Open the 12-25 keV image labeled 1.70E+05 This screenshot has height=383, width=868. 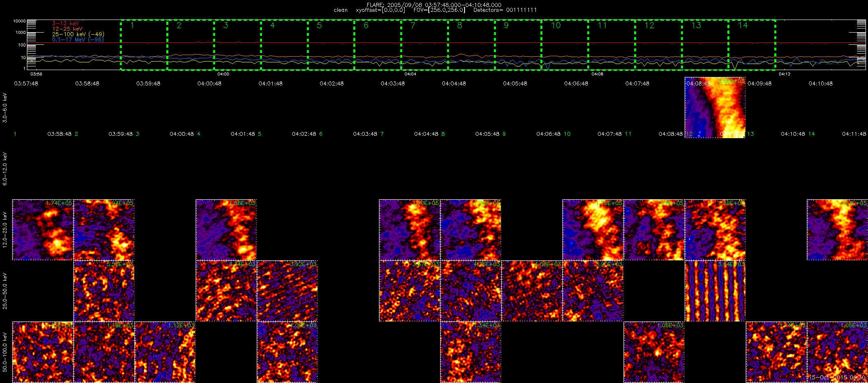pyautogui.click(x=410, y=230)
